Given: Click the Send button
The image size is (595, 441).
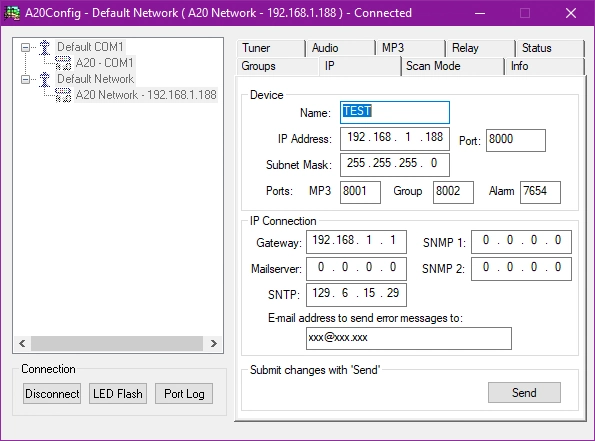Looking at the screenshot, I should pyautogui.click(x=524, y=392).
